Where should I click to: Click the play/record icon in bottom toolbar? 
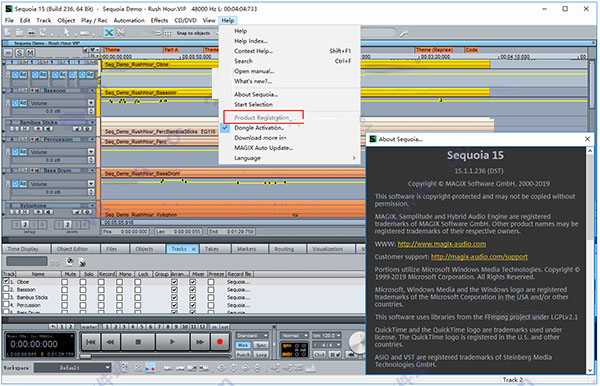click(150, 368)
